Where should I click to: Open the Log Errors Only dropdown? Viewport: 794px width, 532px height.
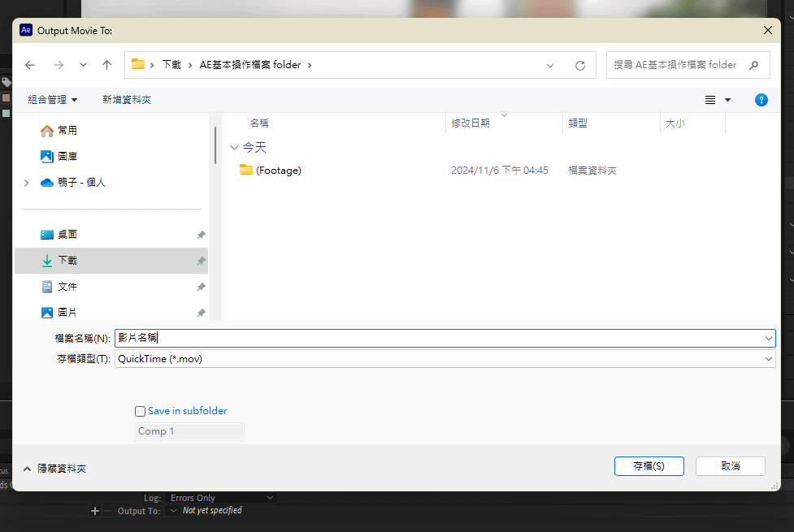click(x=221, y=498)
